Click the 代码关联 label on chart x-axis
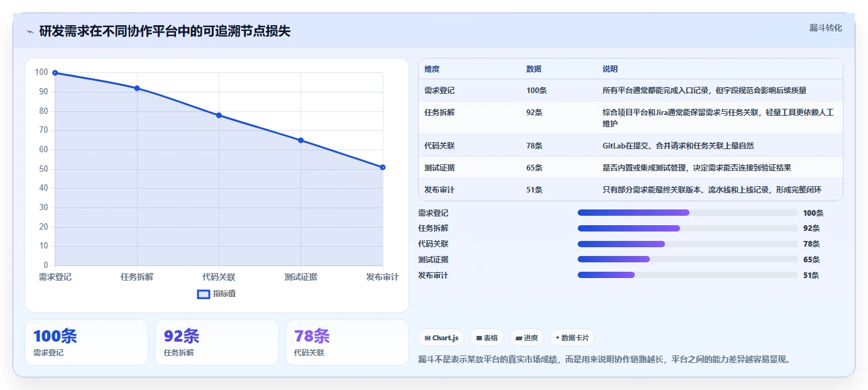868x390 pixels. [219, 277]
